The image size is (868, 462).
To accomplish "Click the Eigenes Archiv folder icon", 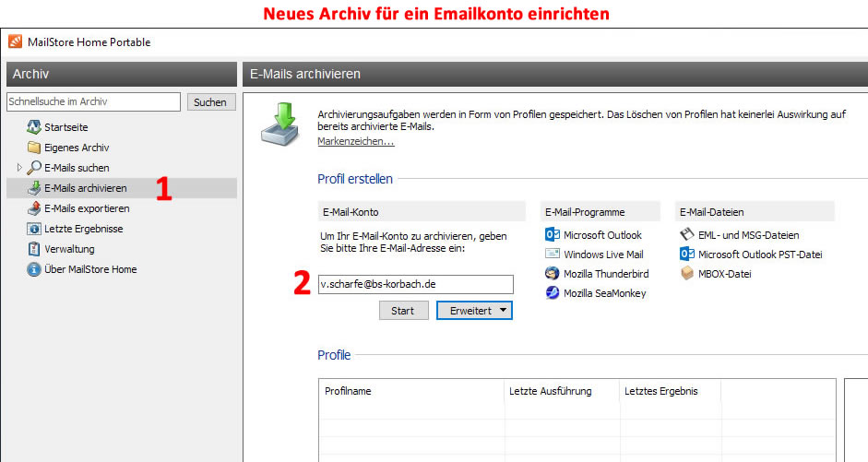I will click(34, 148).
